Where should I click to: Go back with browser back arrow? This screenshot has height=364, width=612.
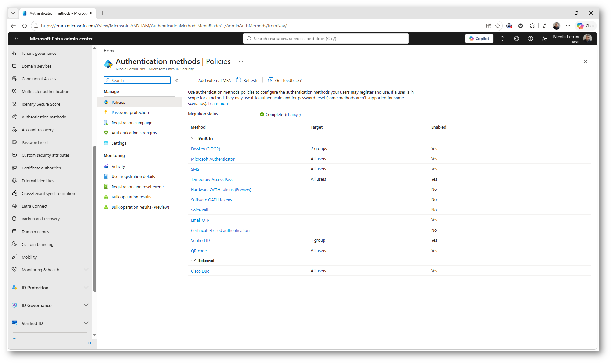(x=13, y=26)
